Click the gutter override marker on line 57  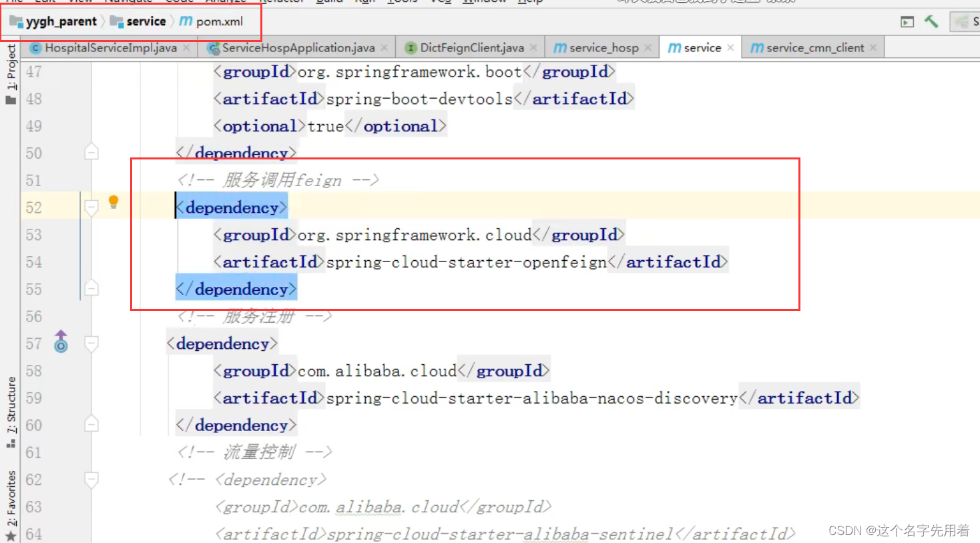pos(61,342)
